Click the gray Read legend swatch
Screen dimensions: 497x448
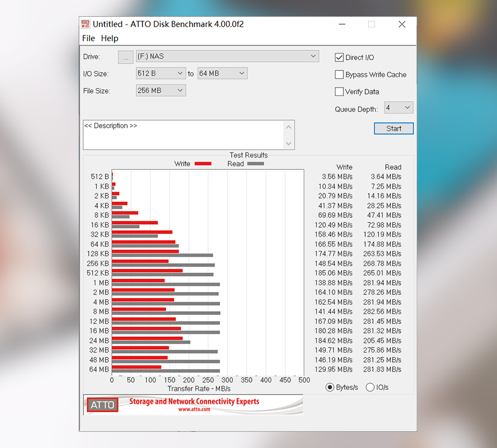[x=255, y=164]
